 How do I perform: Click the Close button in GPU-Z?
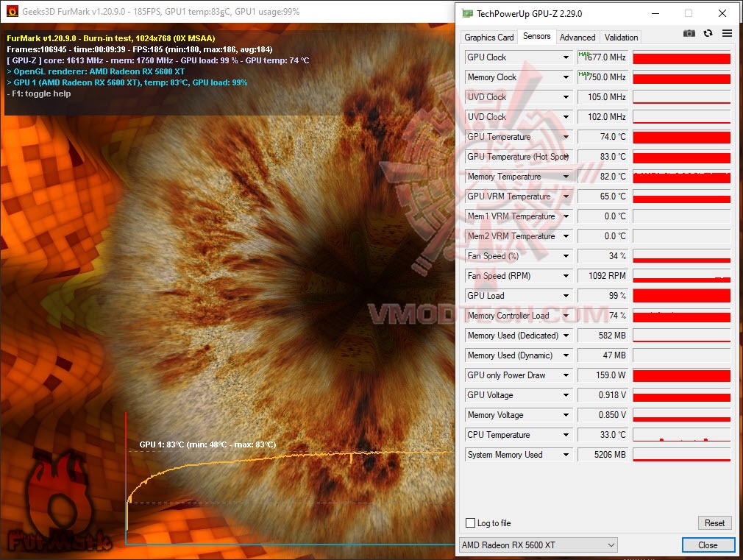tap(708, 545)
